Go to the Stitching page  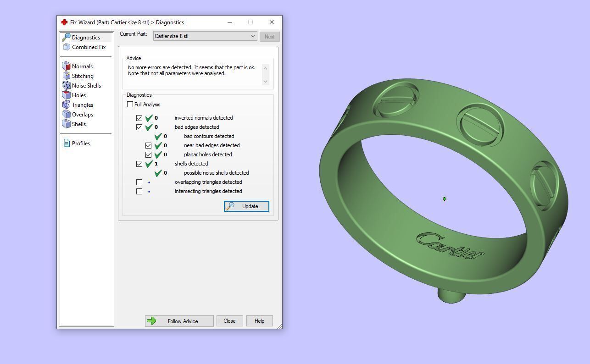coord(83,76)
